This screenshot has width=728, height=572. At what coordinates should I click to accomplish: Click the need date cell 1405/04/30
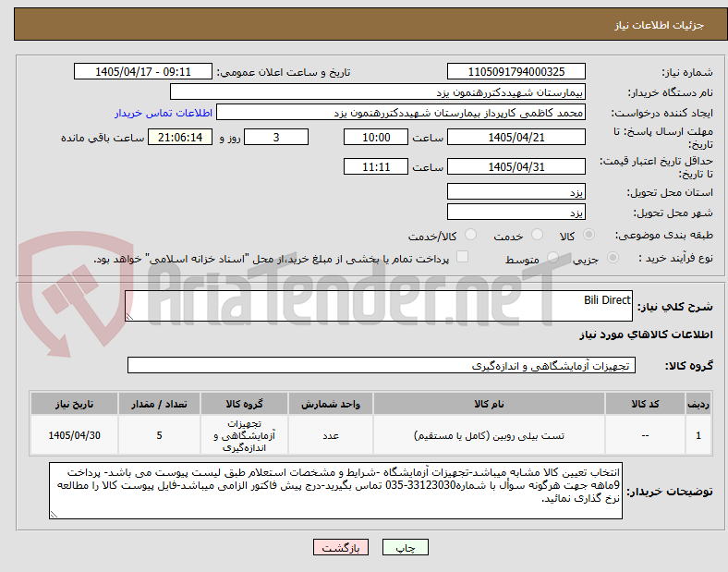74,435
